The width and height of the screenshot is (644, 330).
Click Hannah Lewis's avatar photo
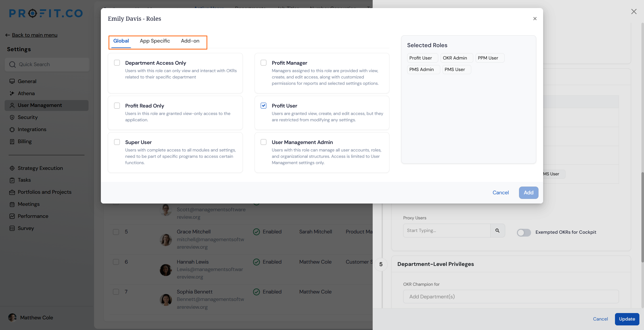coord(166,270)
